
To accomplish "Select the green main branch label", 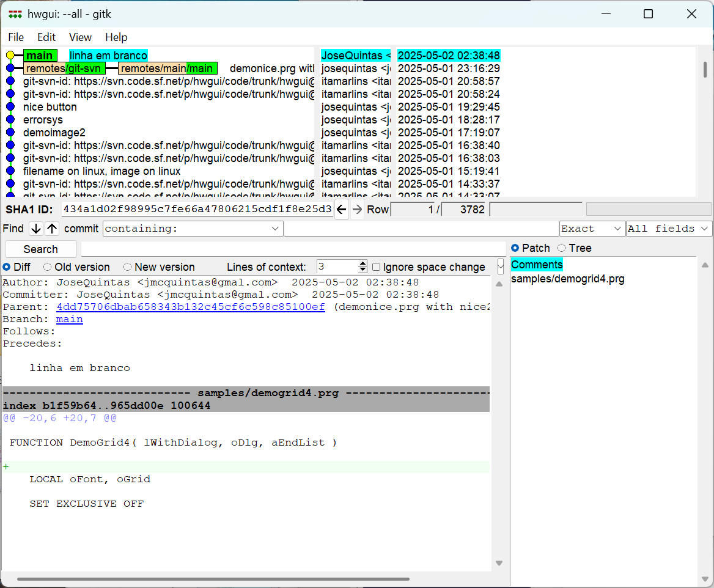I will tap(40, 56).
